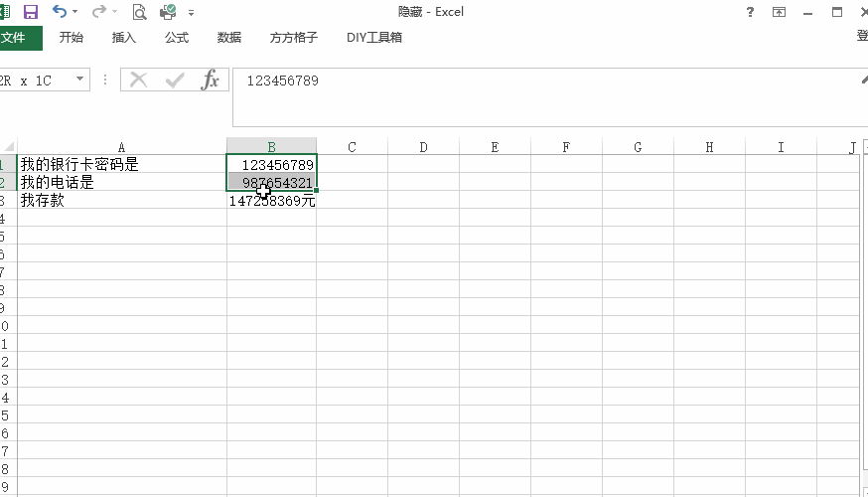868x497 pixels.
Task: Select cell containing 我存款
Action: pos(122,201)
